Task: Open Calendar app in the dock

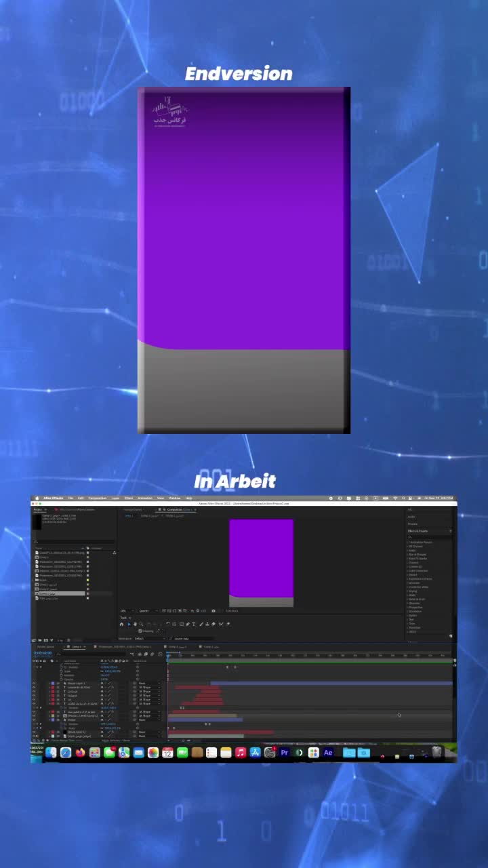Action: [167, 753]
